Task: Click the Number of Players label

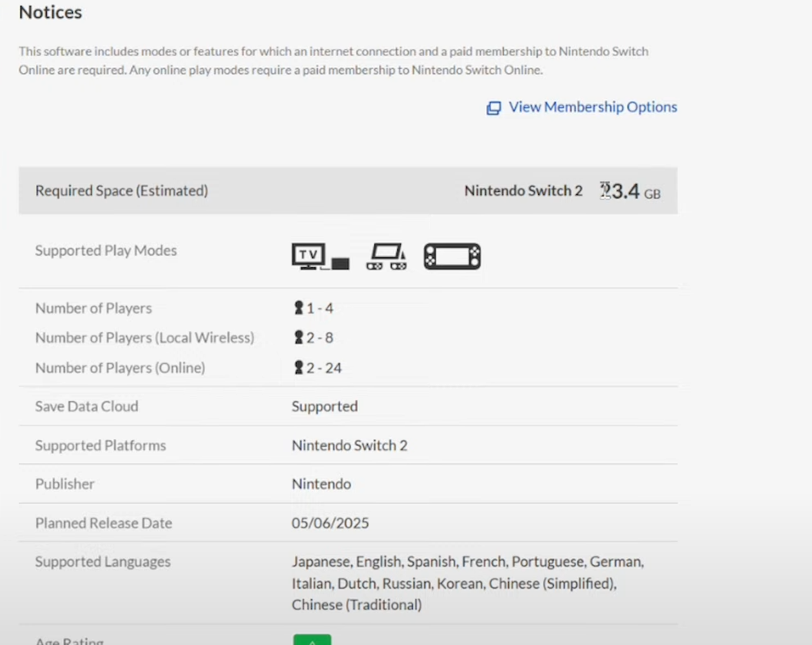Action: (x=93, y=307)
